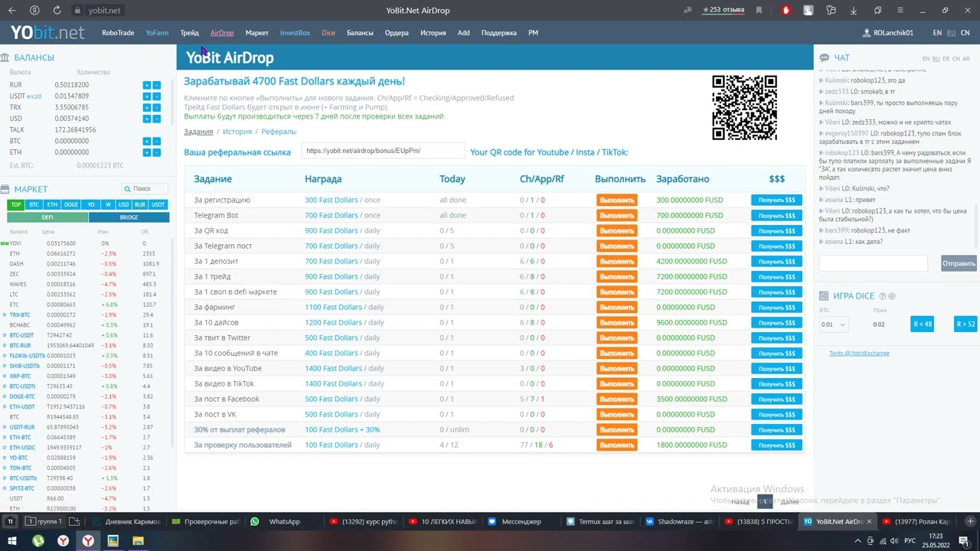Viewport: 980px width, 551px height.
Task: Open Twits @YobitExchange link
Action: click(859, 353)
